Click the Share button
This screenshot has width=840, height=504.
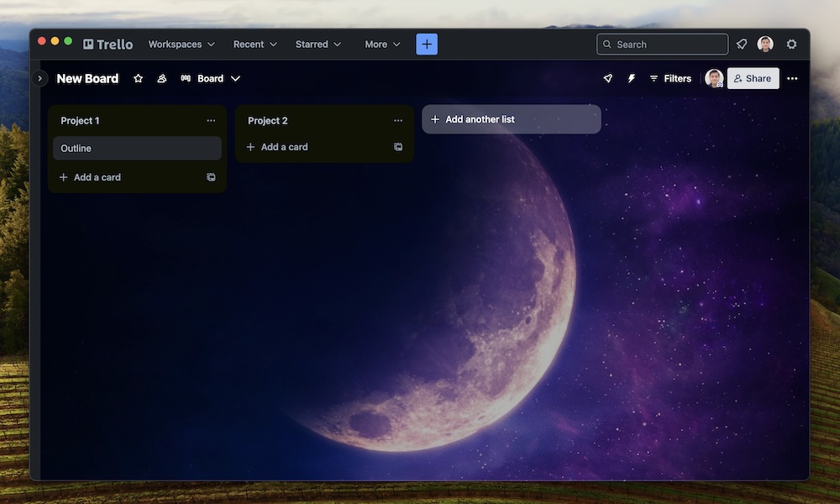[x=753, y=78]
